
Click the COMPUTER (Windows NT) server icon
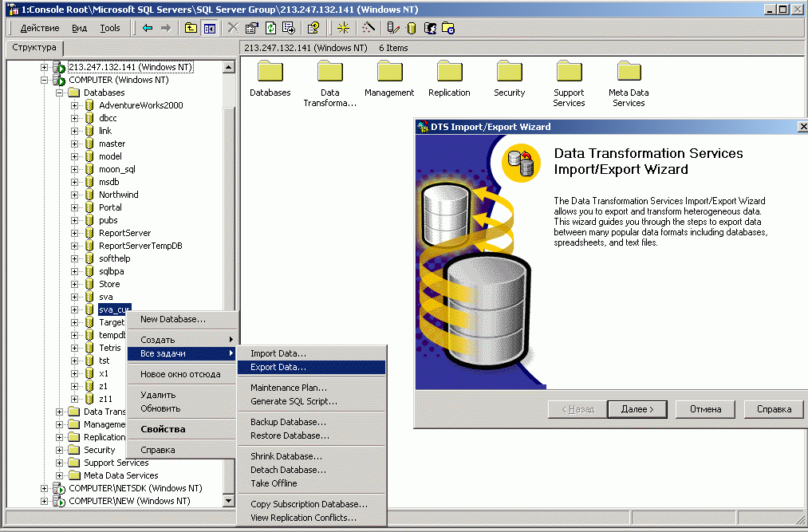click(x=59, y=80)
